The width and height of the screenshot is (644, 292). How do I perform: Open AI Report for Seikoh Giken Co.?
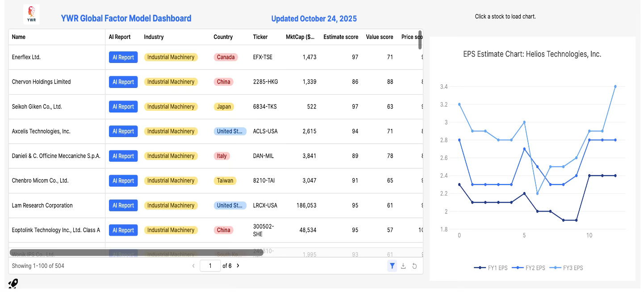123,107
